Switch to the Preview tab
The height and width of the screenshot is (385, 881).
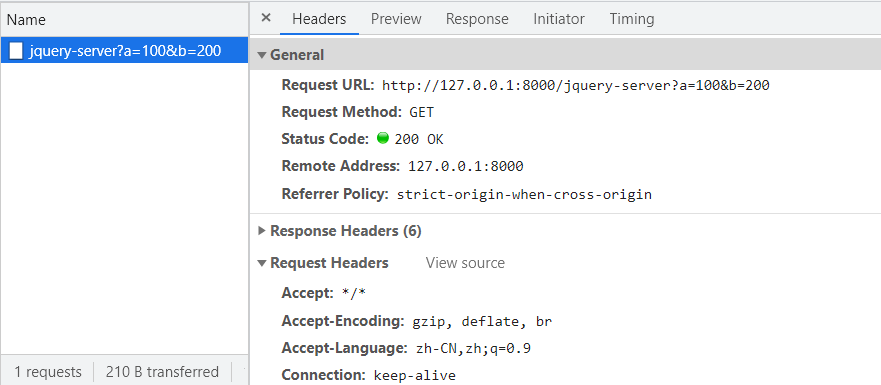[x=396, y=19]
